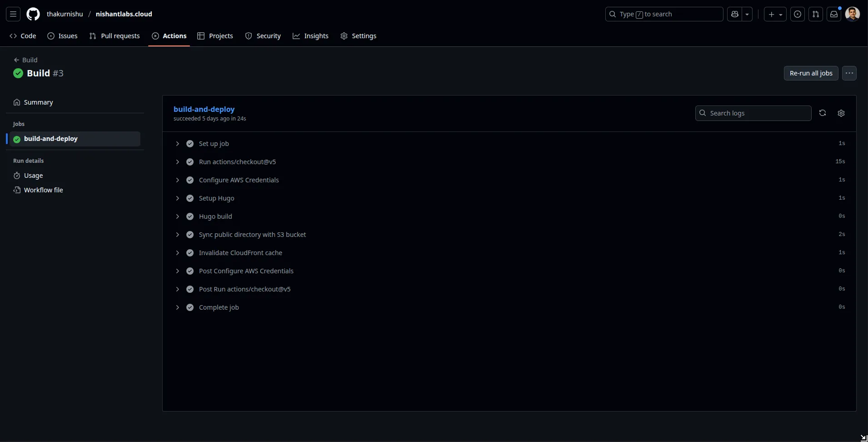Screen dimensions: 868x442
Task: Go back to Build workflow
Action: [x=26, y=60]
